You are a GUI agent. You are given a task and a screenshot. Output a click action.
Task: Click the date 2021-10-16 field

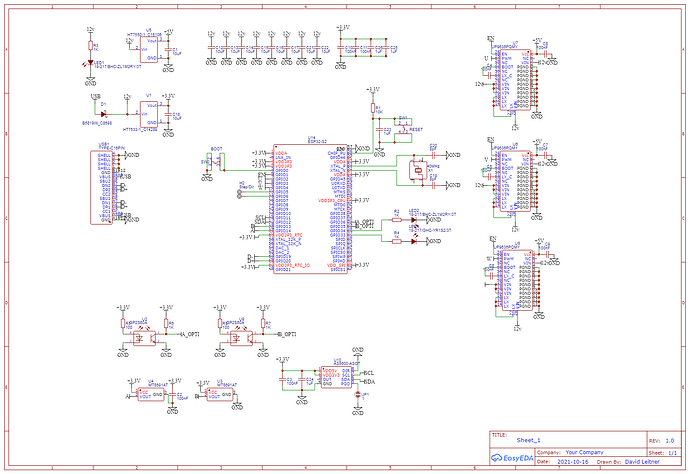pos(573,462)
